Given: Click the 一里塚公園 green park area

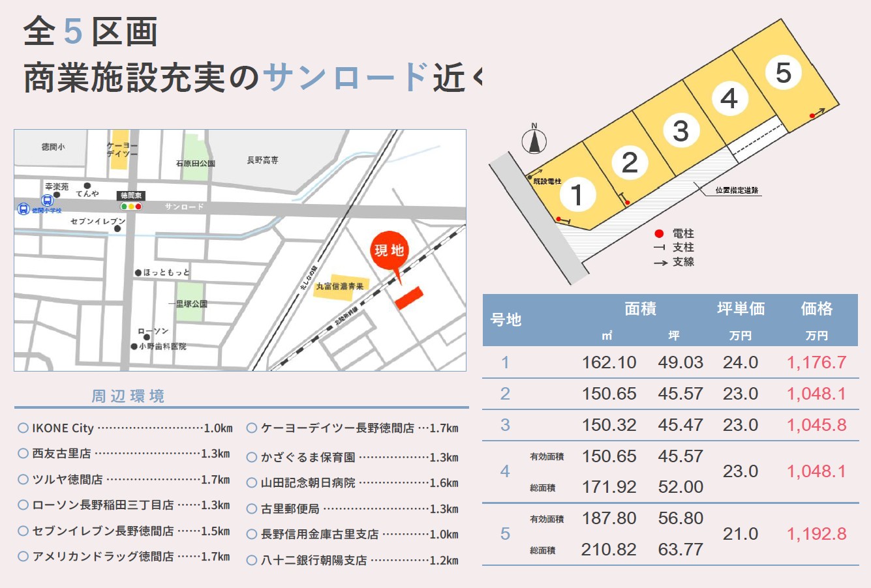Looking at the screenshot, I should (x=190, y=302).
